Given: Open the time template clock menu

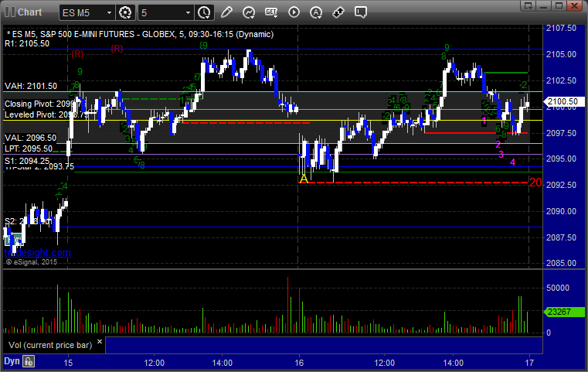Looking at the screenshot, I should point(205,12).
